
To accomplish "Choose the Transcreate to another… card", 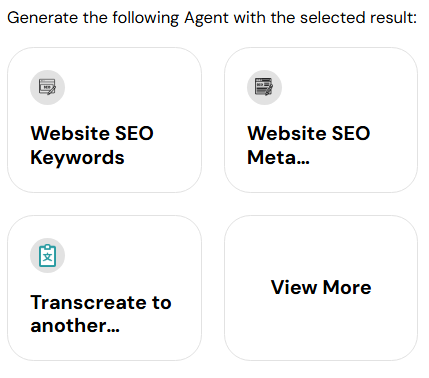I will click(104, 288).
